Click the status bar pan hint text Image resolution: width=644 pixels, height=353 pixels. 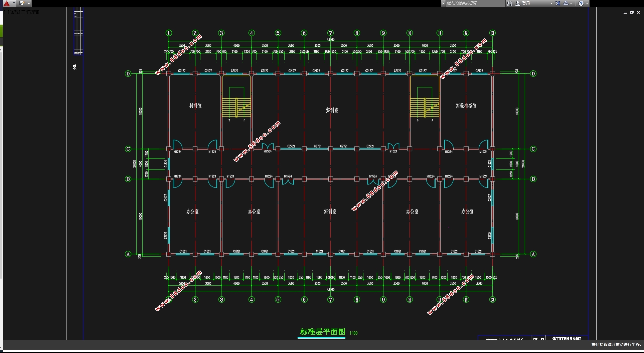pyautogui.click(x=616, y=345)
